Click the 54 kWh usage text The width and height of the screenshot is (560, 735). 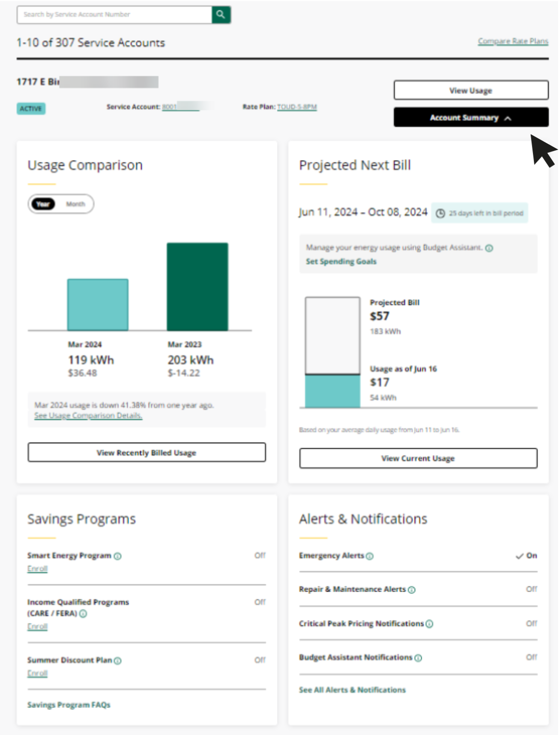383,398
